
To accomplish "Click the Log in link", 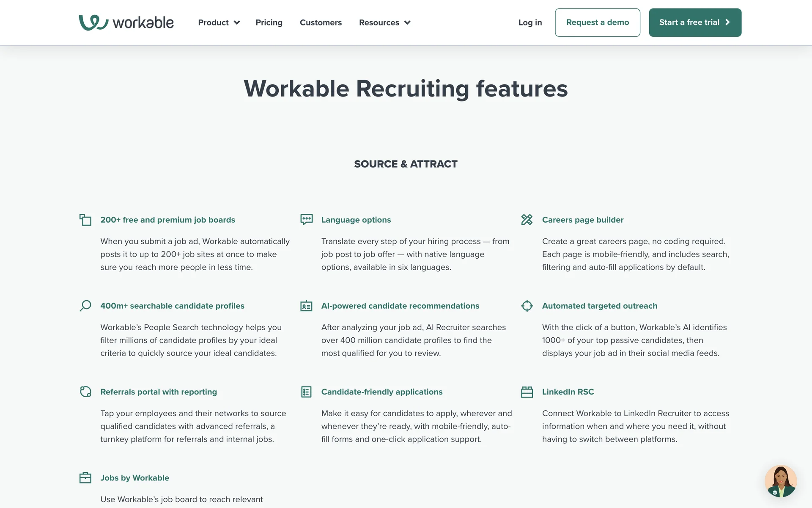I will [530, 22].
